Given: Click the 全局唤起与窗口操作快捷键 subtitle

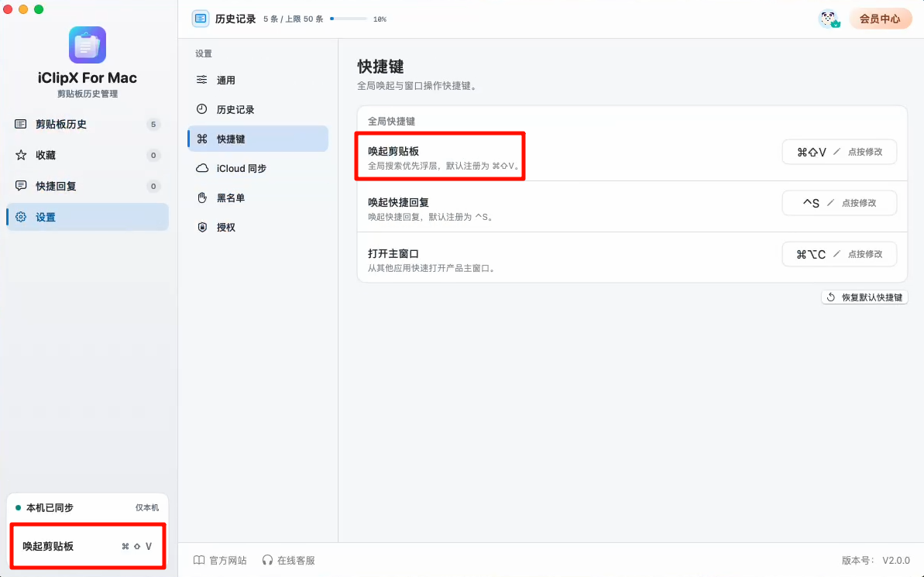Looking at the screenshot, I should [418, 85].
